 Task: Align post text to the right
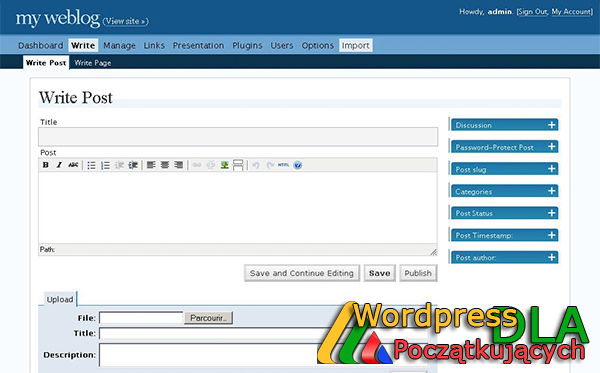pos(179,165)
